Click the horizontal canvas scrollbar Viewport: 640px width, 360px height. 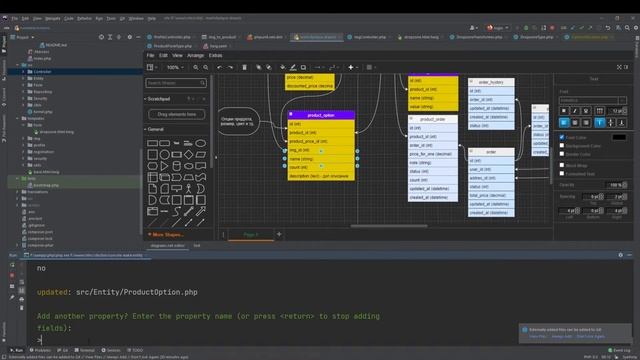[389, 226]
